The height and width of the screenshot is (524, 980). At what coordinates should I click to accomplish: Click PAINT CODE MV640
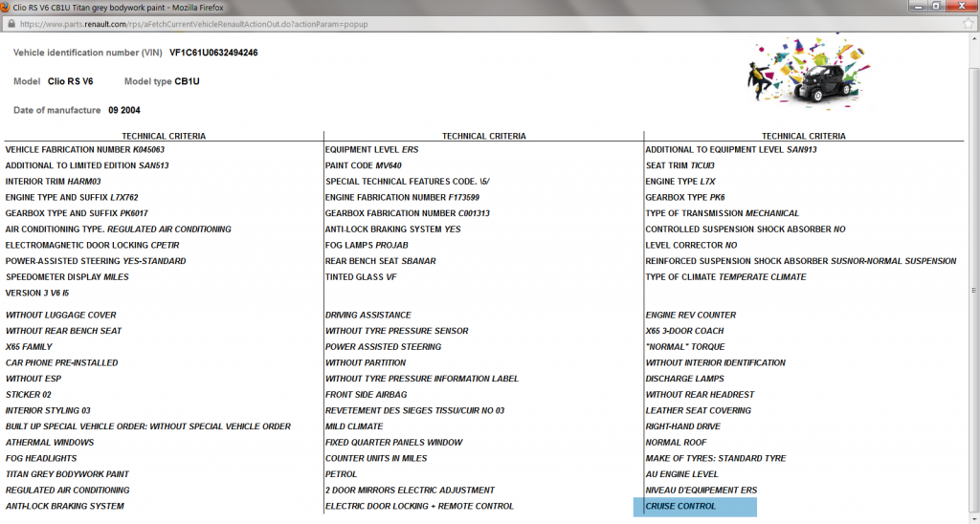click(363, 165)
